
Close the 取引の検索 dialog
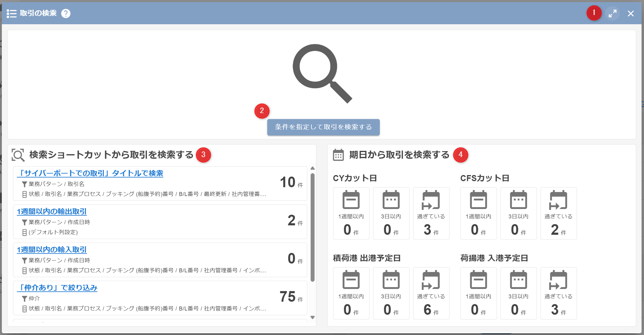tap(631, 13)
